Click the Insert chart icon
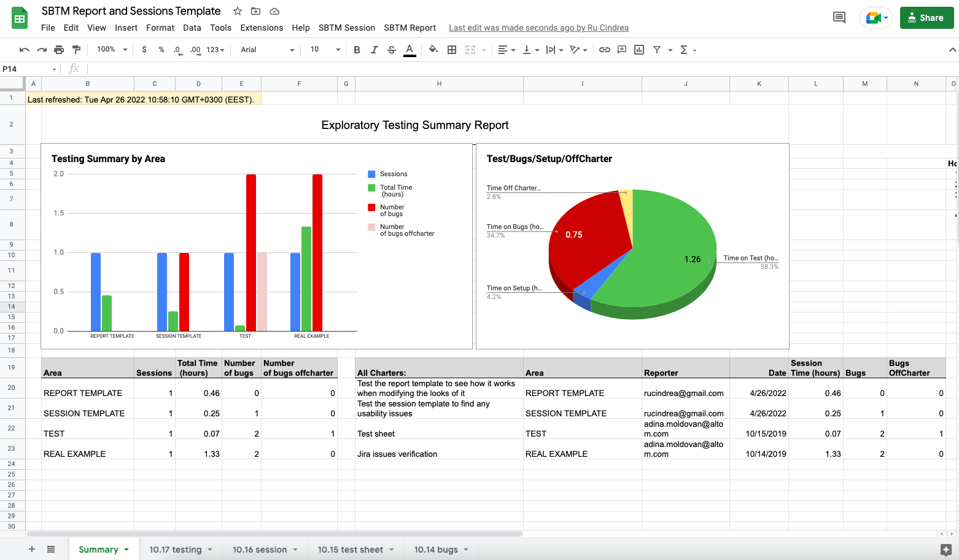The image size is (959, 560). tap(639, 50)
